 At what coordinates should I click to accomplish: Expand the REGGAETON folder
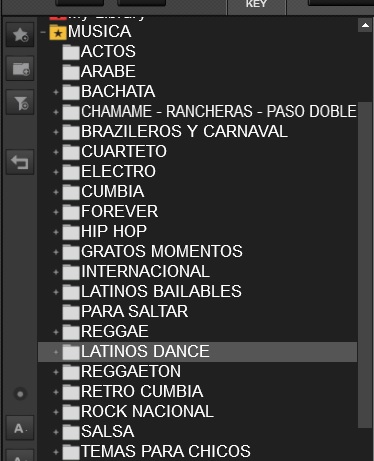coord(56,372)
